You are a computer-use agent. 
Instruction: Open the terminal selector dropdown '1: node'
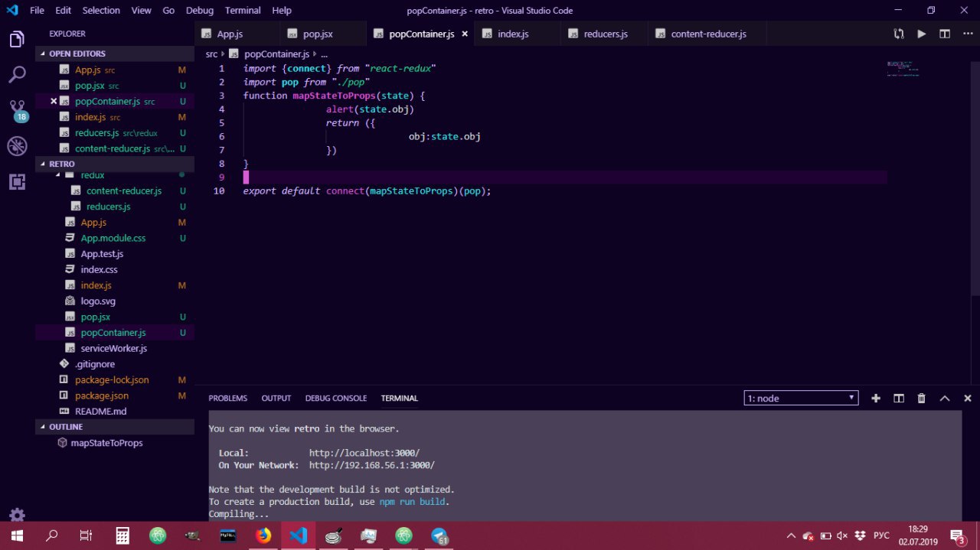801,398
